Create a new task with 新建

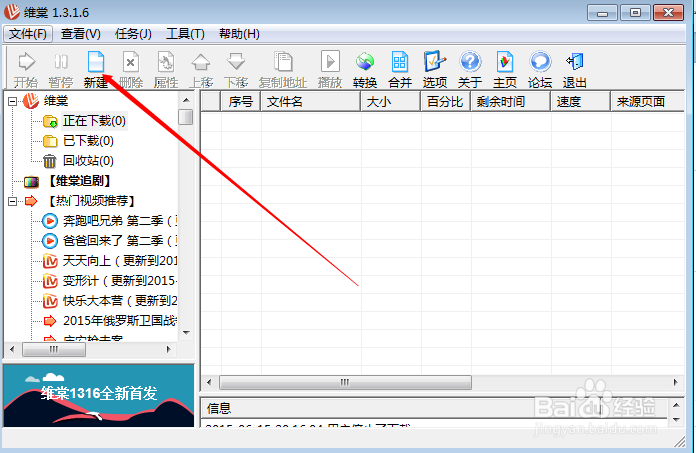tap(96, 70)
